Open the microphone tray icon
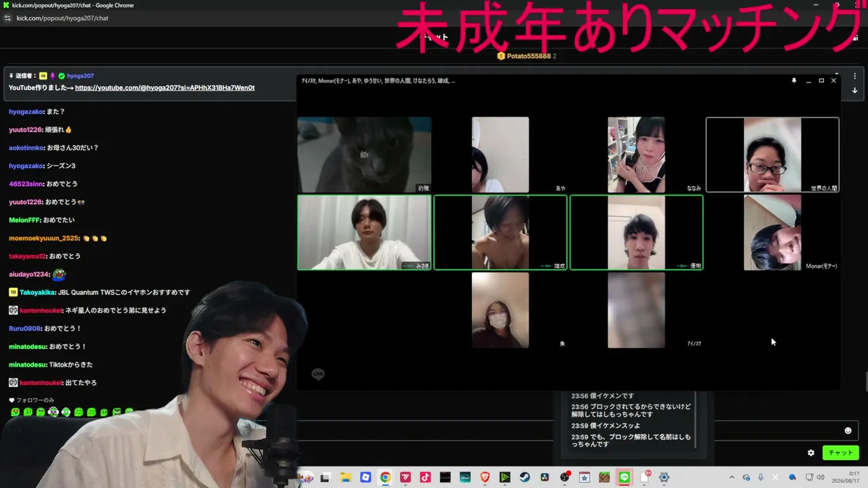Screen dimensions: 868x488 pos(761,477)
